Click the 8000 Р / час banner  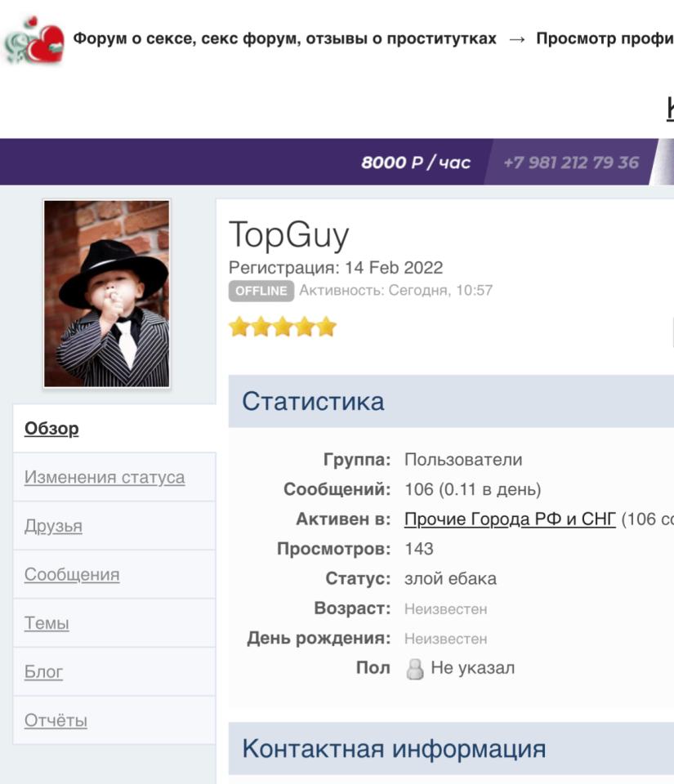click(416, 162)
